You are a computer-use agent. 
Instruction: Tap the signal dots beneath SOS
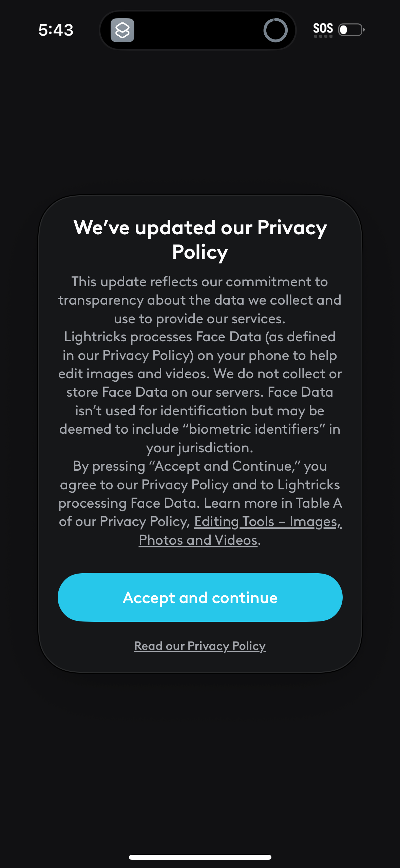click(323, 36)
